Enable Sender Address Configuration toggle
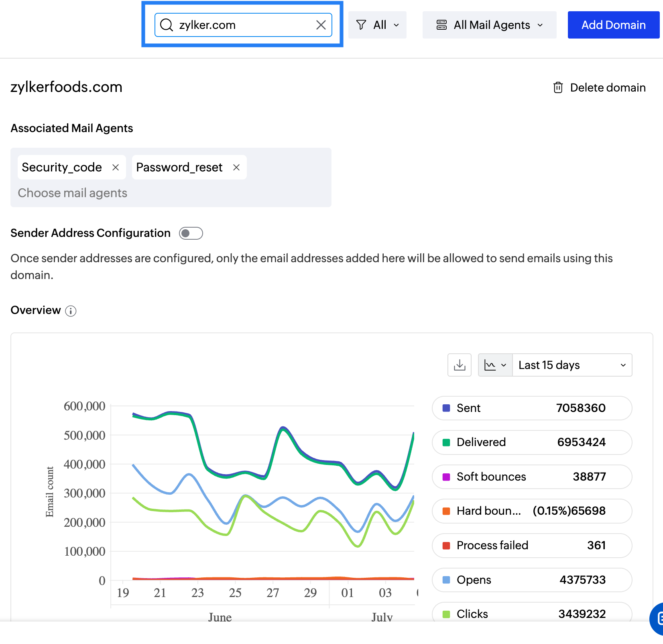The width and height of the screenshot is (663, 644). (x=191, y=233)
